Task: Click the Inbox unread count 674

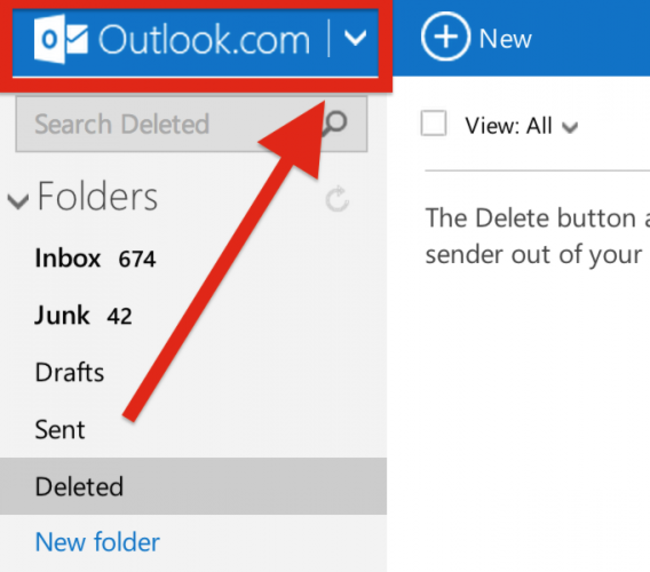Action: point(137,259)
